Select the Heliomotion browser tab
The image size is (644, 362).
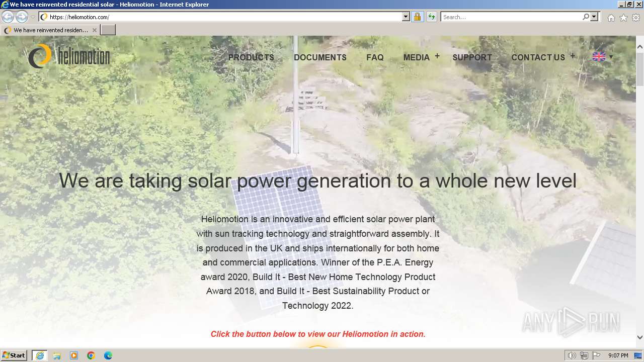coord(50,30)
